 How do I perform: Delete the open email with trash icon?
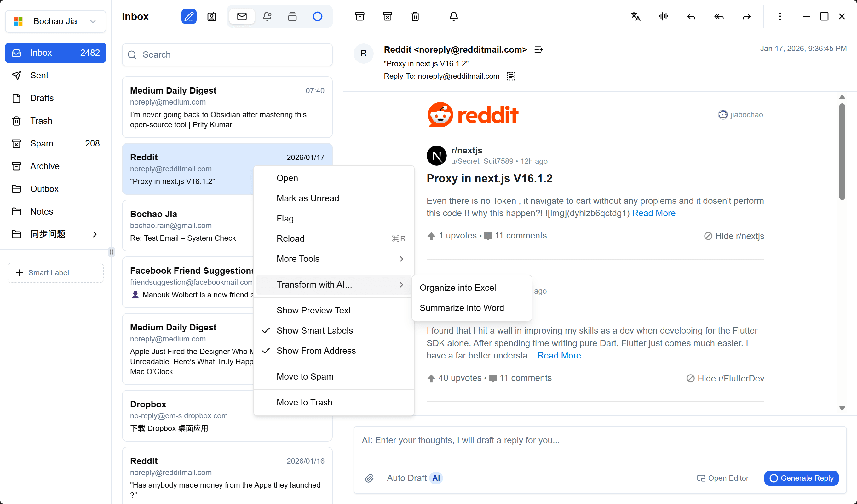tap(415, 16)
